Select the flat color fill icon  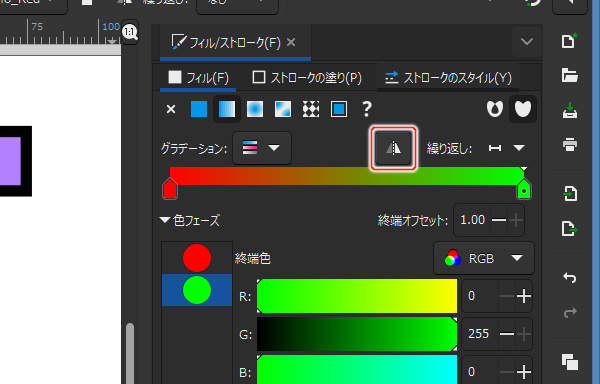(199, 109)
